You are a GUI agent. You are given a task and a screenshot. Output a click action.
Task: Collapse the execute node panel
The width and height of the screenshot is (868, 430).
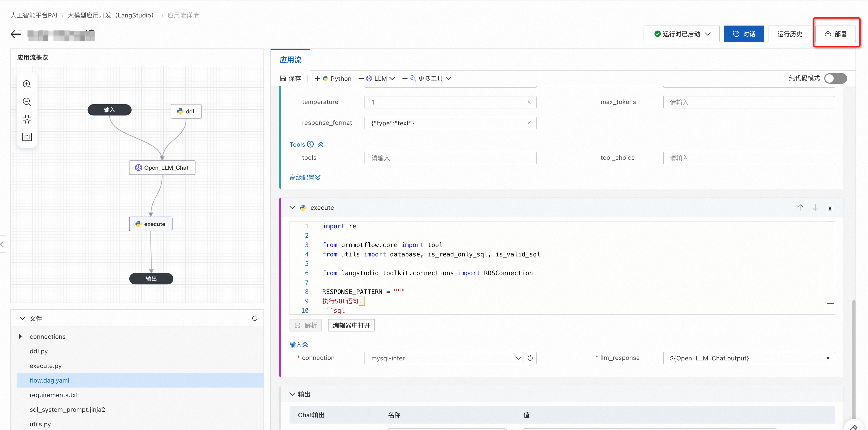click(x=292, y=207)
